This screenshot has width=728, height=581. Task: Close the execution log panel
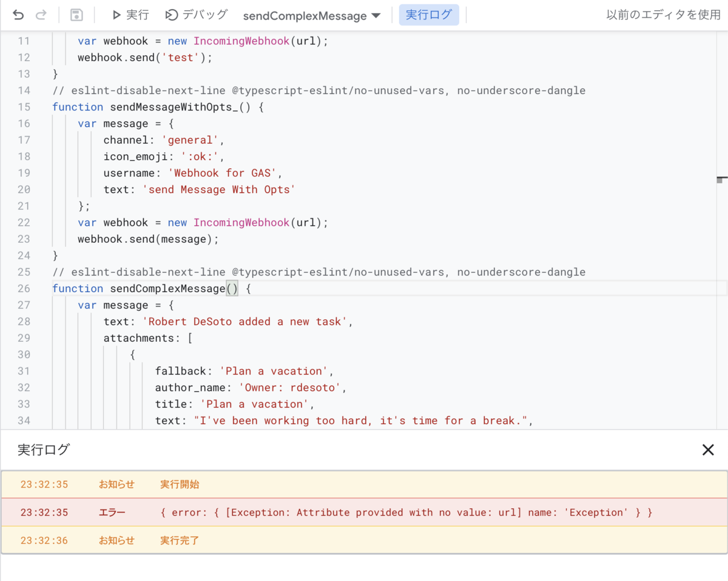[707, 449]
